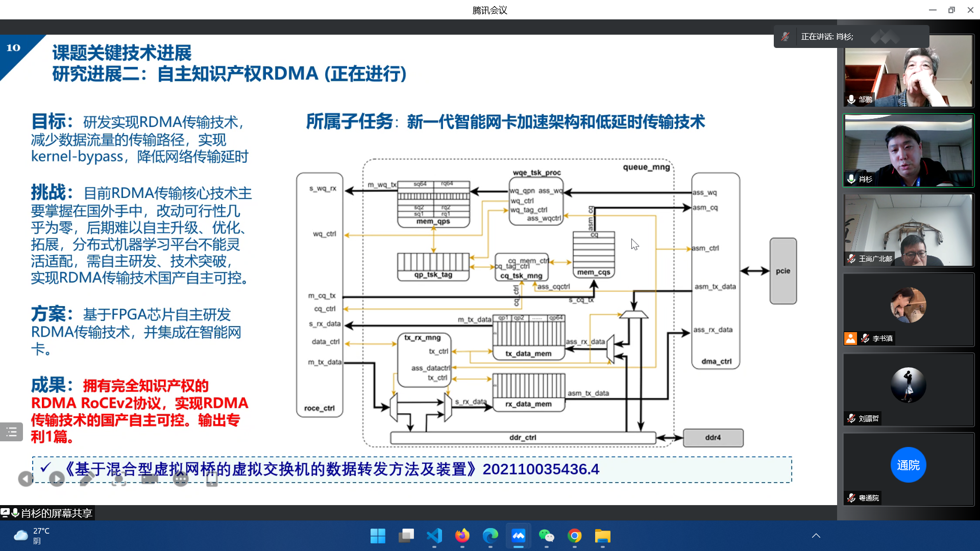Switch to Tencent Meeting taskbar icon
Screen dimensions: 980x551
519,536
